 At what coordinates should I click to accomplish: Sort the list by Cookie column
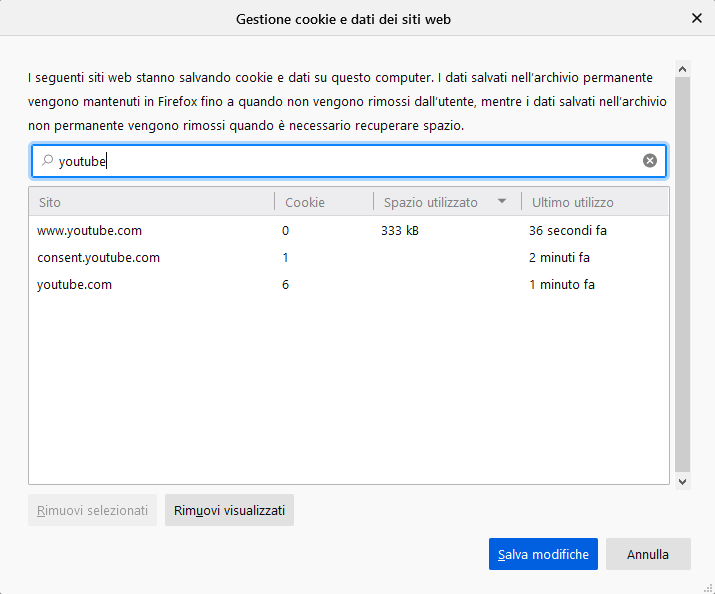[324, 202]
